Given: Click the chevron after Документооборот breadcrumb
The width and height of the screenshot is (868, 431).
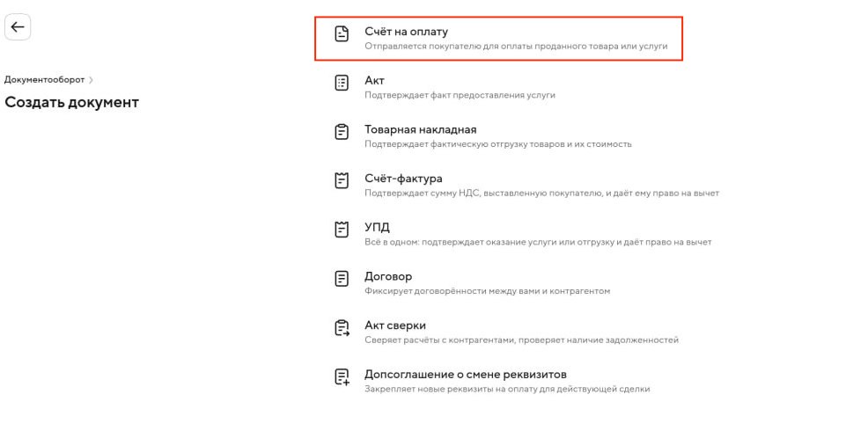Looking at the screenshot, I should point(91,80).
